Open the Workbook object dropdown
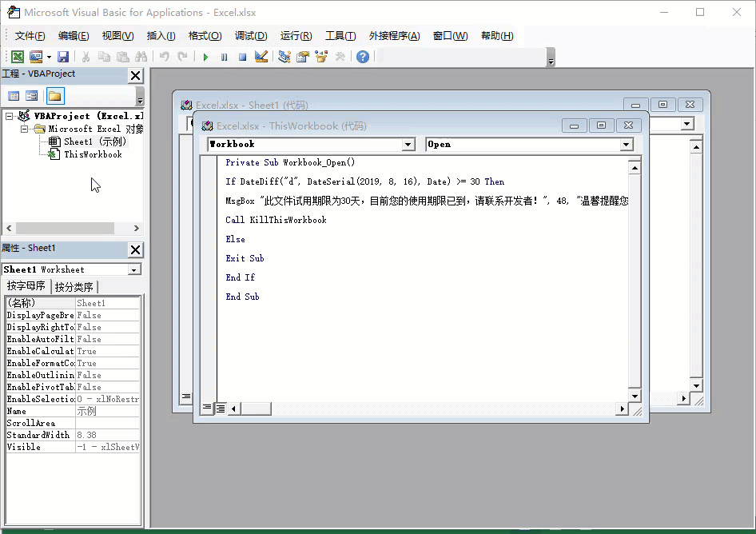Viewport: 756px width, 534px height. point(408,144)
